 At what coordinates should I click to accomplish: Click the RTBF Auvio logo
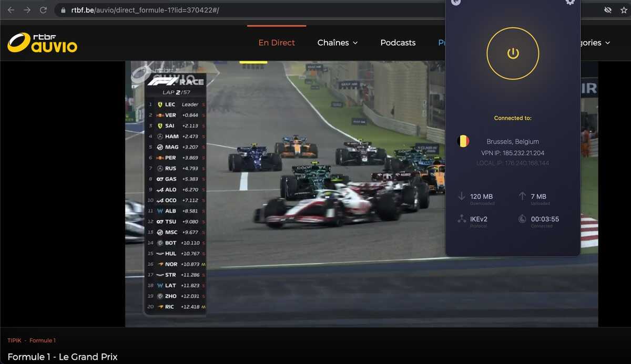tap(42, 43)
